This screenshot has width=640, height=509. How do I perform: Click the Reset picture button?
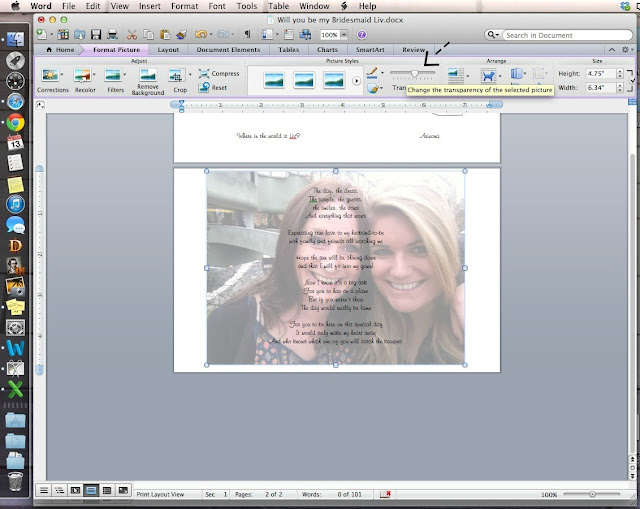click(213, 87)
